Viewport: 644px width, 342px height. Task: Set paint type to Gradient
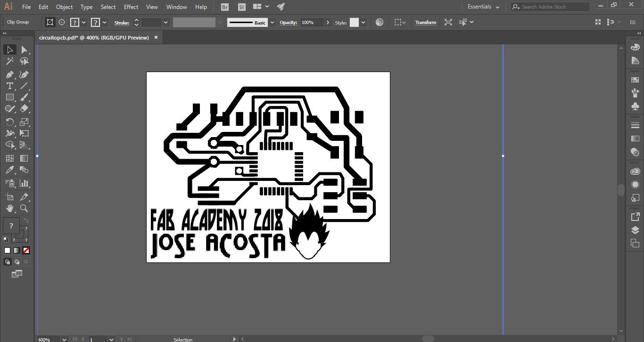17,251
